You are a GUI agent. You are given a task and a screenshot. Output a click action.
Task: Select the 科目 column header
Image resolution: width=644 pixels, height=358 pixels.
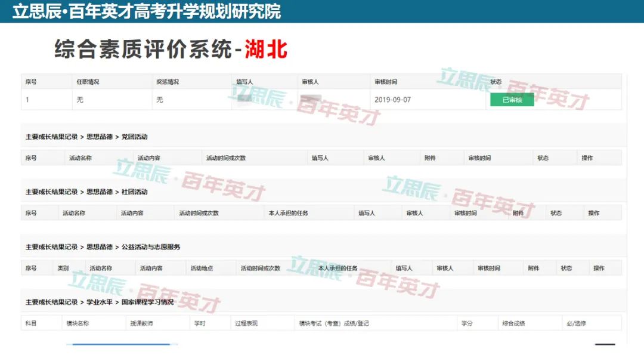[31, 323]
